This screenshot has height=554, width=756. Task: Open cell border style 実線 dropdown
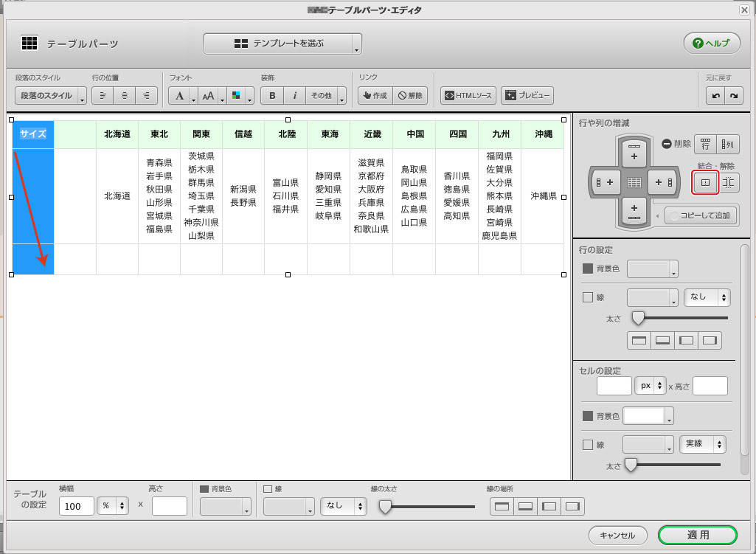(702, 444)
